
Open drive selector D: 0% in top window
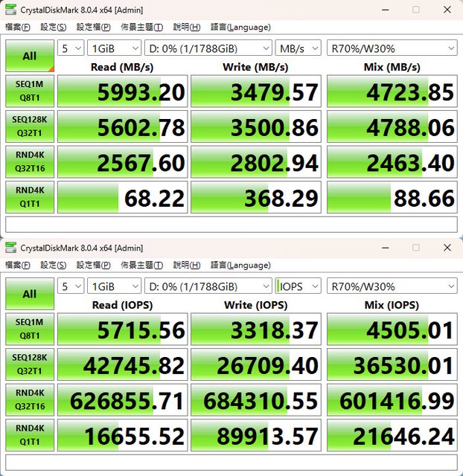tap(208, 48)
